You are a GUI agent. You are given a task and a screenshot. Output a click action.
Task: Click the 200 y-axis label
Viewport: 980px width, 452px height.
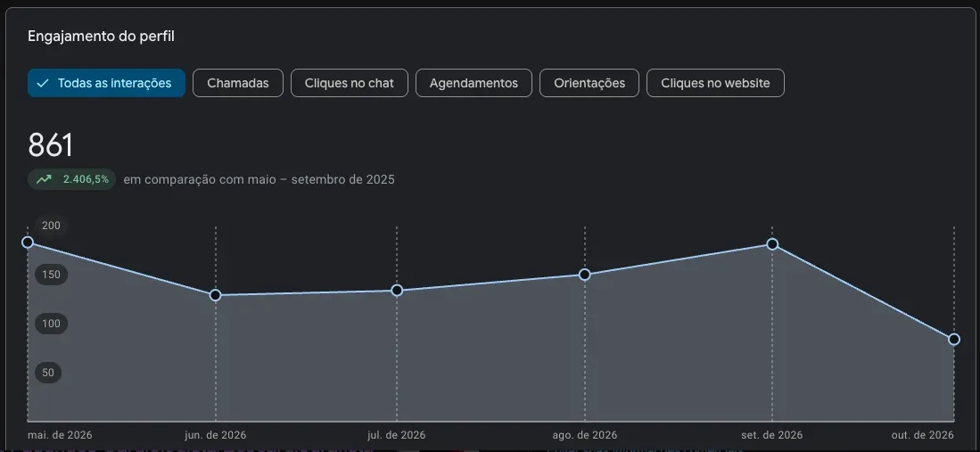coord(51,226)
